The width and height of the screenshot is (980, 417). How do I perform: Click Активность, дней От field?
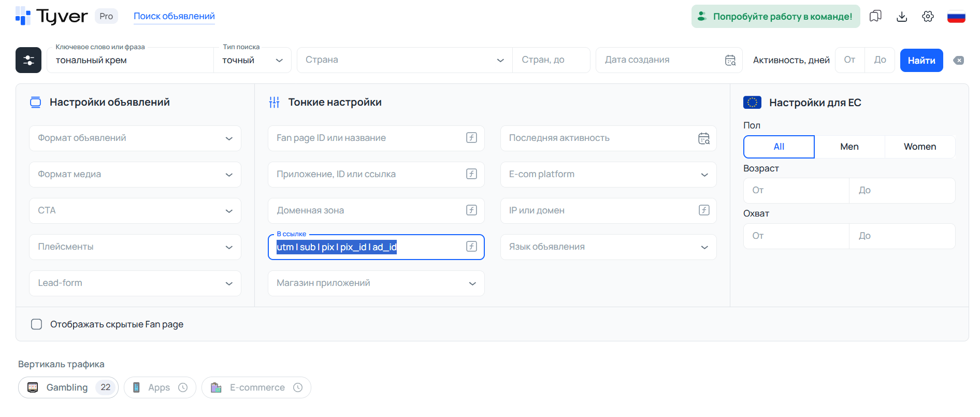849,60
